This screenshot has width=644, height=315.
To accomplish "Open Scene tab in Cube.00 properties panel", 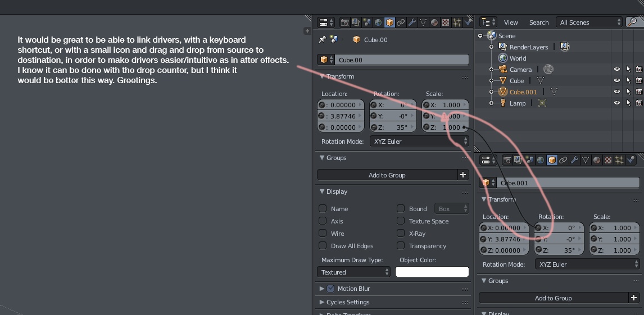I will pos(367,22).
